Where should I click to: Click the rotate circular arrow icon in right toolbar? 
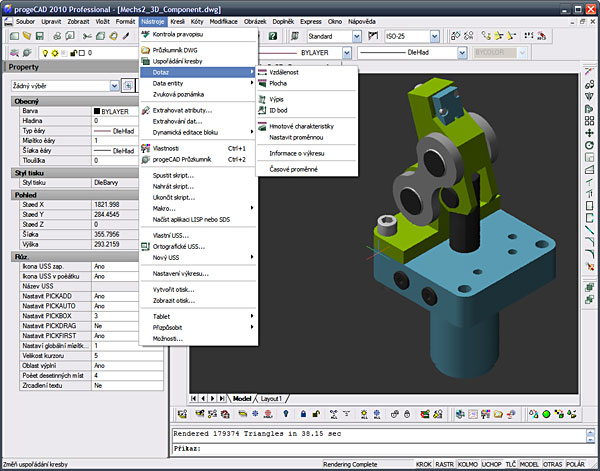[589, 145]
